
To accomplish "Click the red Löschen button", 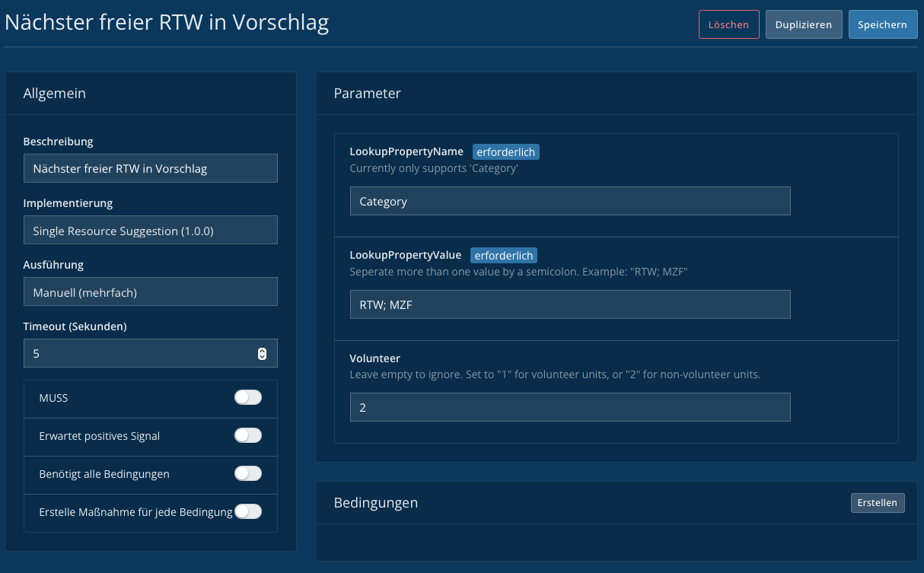I will point(728,24).
